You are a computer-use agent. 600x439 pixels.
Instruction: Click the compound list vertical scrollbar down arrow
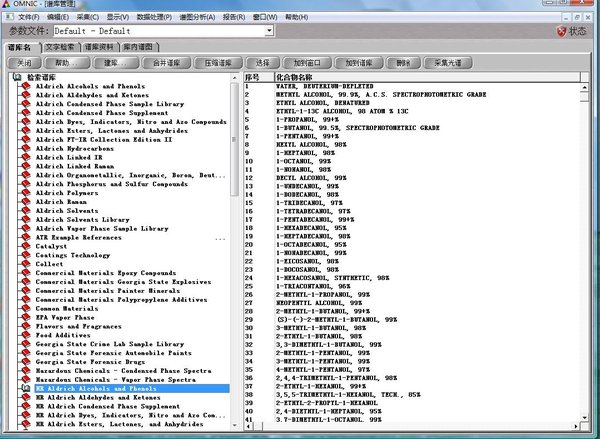tap(584, 417)
